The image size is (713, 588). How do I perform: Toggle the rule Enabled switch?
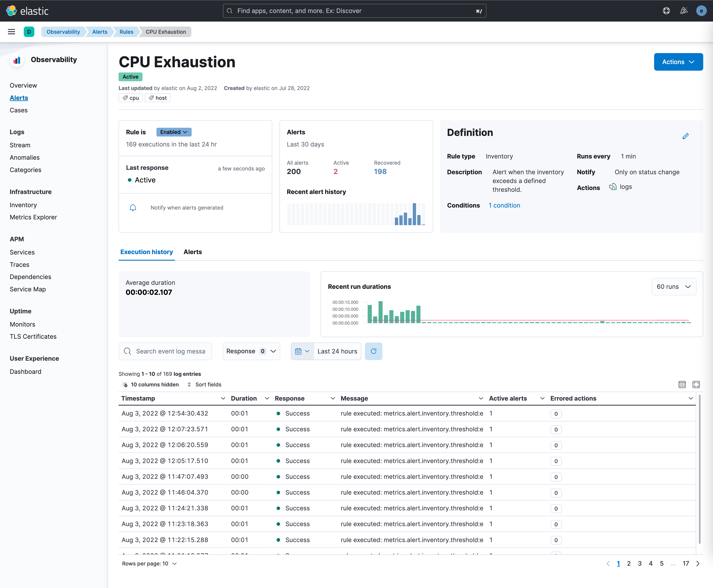click(173, 132)
